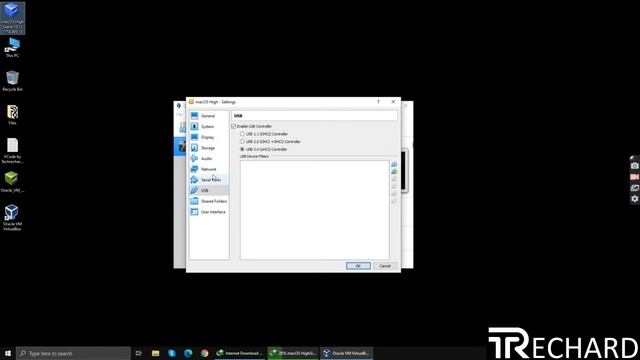Open recorder gallery icon on right edge
The image size is (640, 360).
(635, 188)
